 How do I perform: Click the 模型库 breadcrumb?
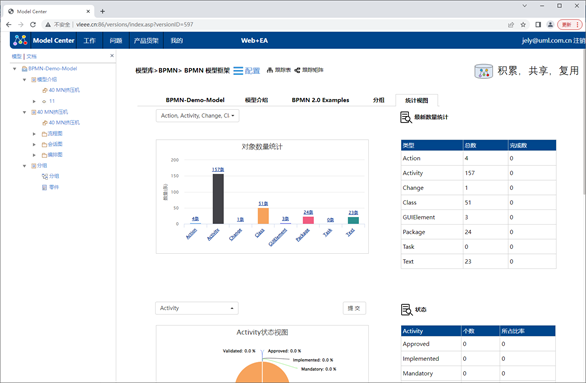[x=145, y=70]
